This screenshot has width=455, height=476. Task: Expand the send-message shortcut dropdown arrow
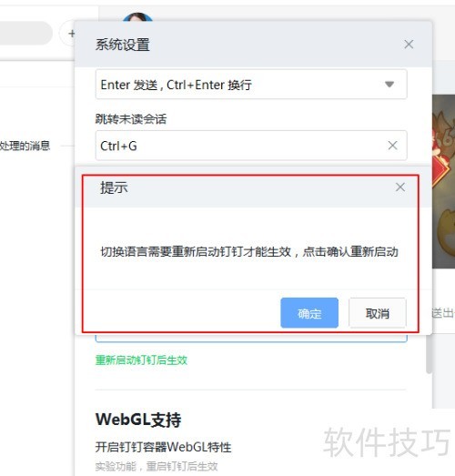(x=389, y=84)
